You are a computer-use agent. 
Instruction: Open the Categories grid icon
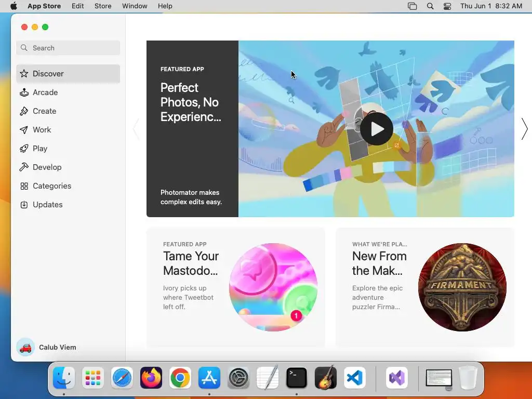click(x=24, y=186)
